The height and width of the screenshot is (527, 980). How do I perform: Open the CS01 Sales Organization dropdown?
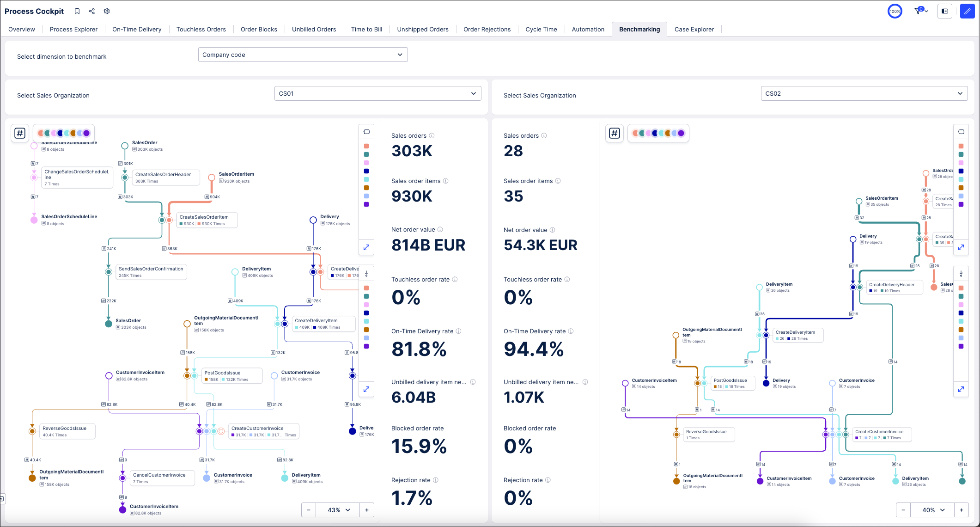coord(378,93)
